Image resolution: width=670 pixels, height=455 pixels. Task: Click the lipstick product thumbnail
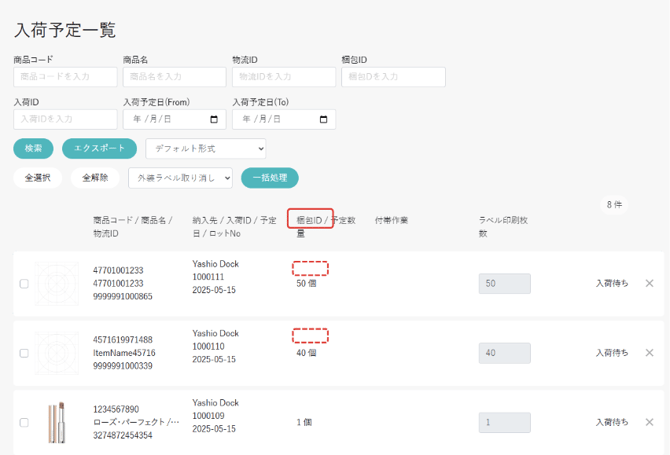pos(57,422)
